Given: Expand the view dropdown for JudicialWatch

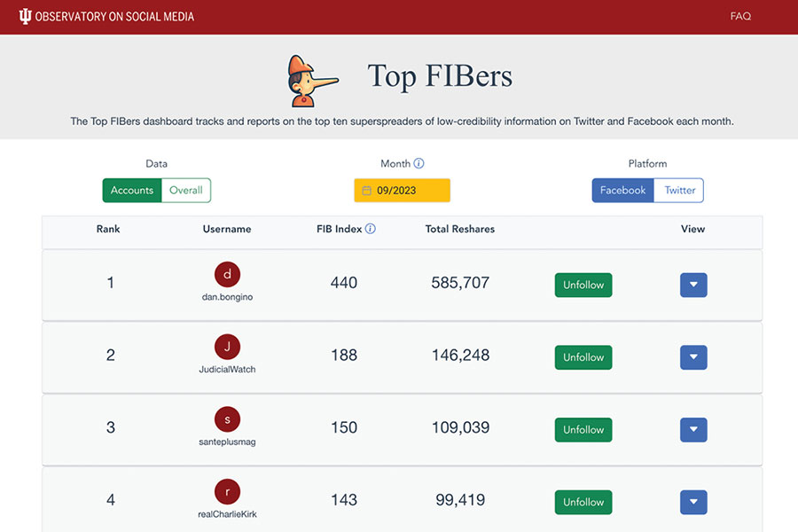Looking at the screenshot, I should click(693, 357).
